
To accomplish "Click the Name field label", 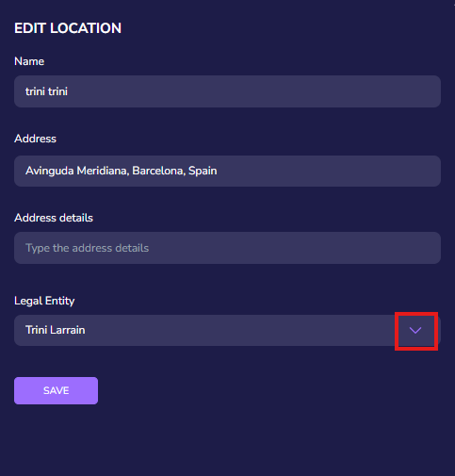I will [29, 61].
